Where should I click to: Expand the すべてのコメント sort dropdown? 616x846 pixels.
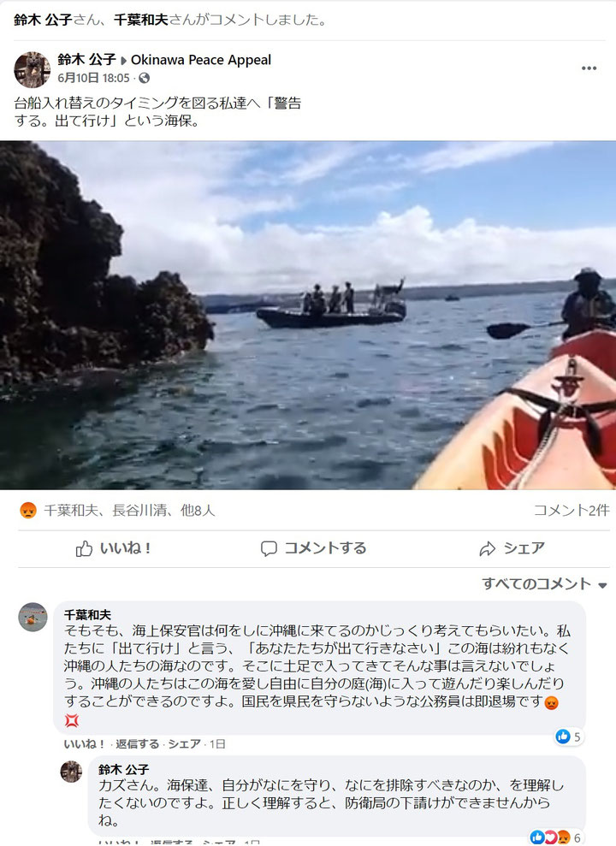click(x=544, y=583)
